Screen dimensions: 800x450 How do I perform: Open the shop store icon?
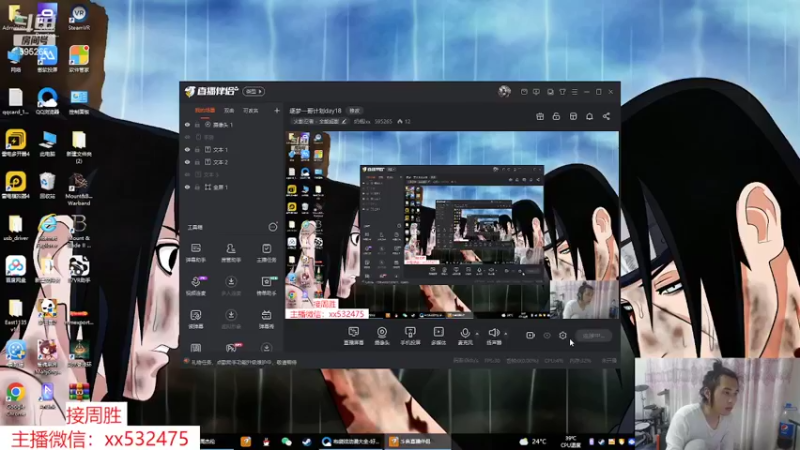coord(573,116)
